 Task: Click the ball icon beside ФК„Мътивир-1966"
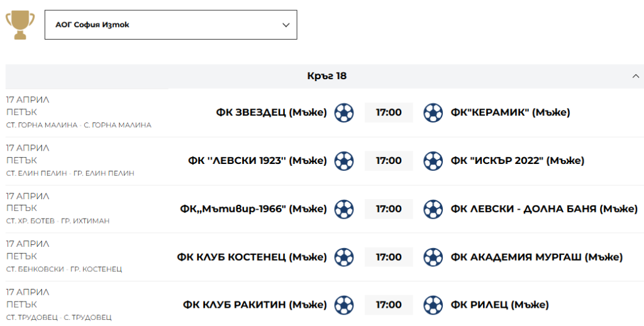(x=344, y=209)
